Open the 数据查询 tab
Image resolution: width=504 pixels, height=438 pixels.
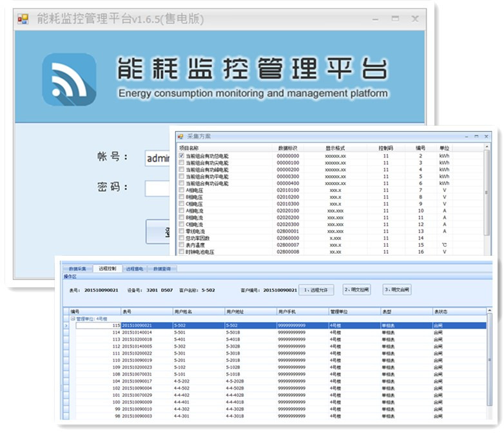tap(162, 269)
